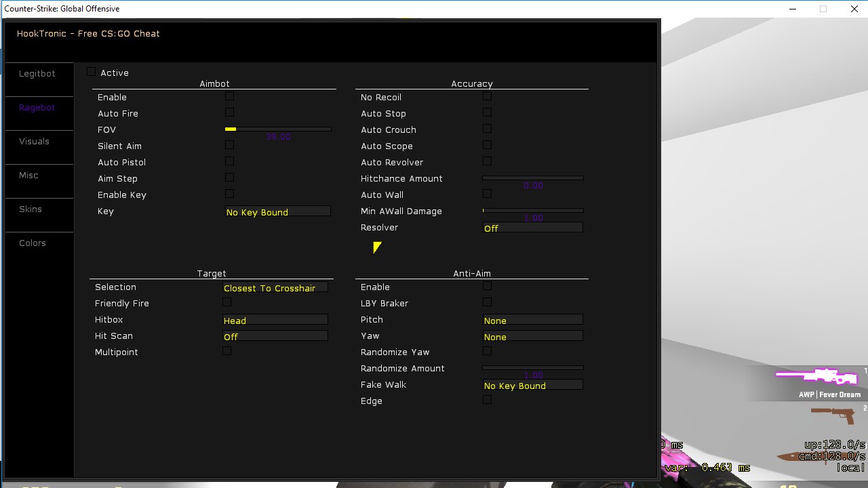Minimize the Counter-Strike window

pyautogui.click(x=792, y=9)
